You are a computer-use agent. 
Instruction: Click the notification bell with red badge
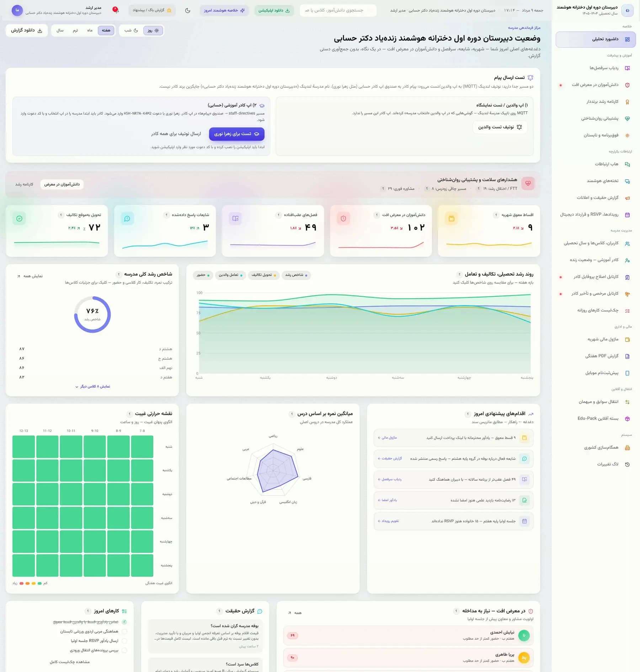[x=116, y=10]
